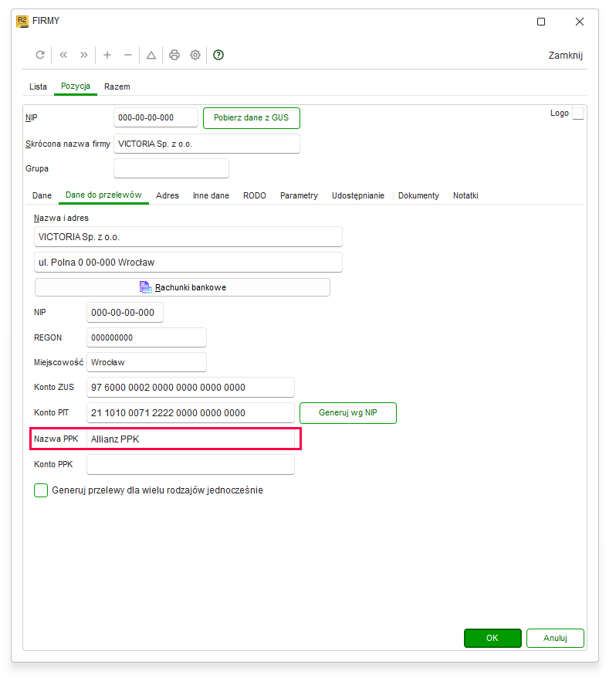Close the FIRMY window with X

coord(580,22)
